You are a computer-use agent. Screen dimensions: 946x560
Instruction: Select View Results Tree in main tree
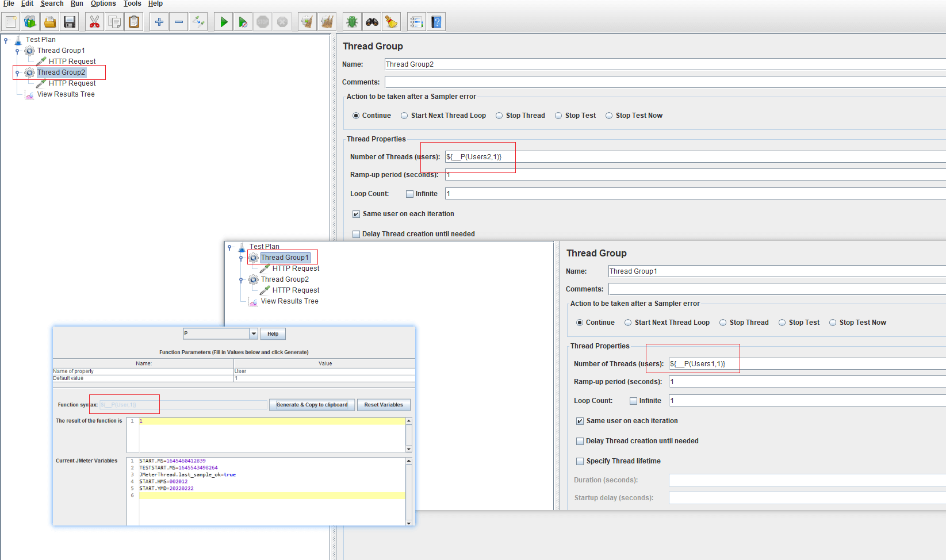pyautogui.click(x=66, y=94)
